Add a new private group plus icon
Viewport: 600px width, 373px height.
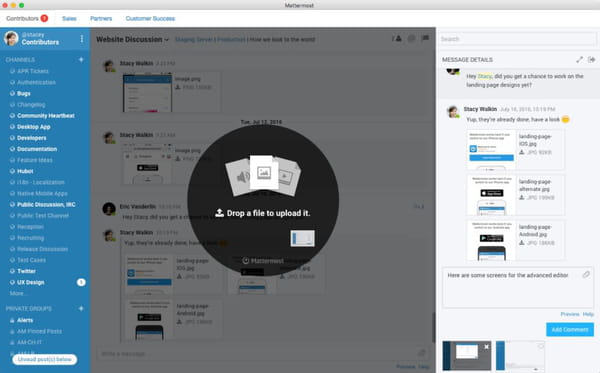point(81,308)
